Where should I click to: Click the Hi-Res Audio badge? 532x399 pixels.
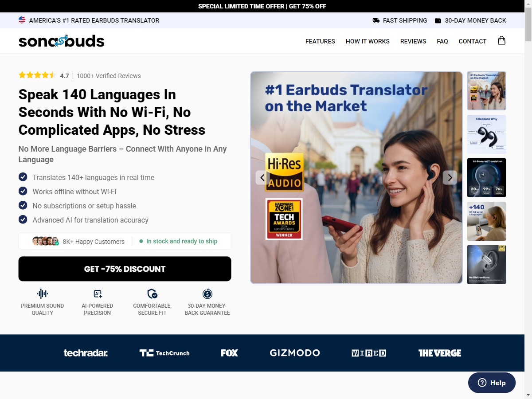pyautogui.click(x=284, y=172)
